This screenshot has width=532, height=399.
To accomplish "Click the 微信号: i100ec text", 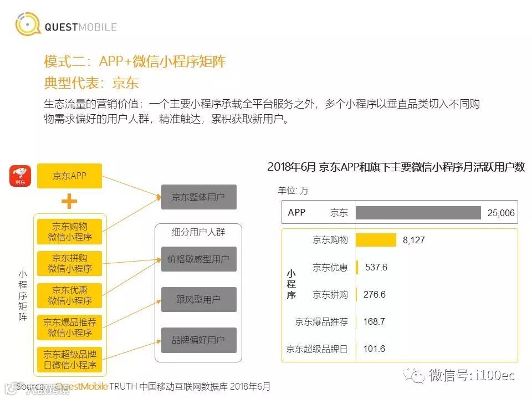I will [x=472, y=375].
